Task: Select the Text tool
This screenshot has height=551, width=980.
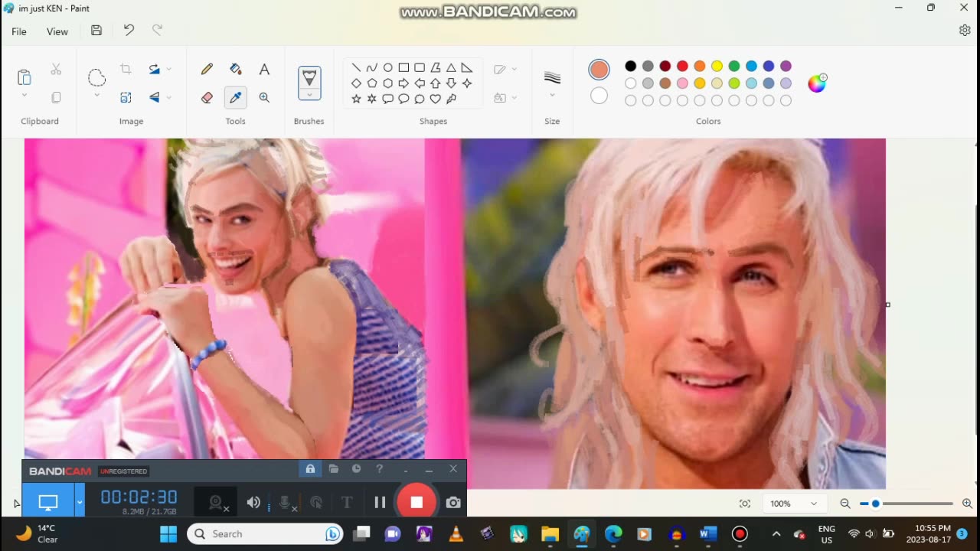Action: pyautogui.click(x=264, y=69)
